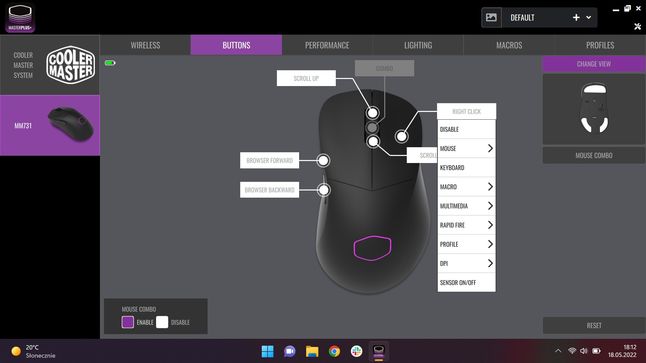Image resolution: width=646 pixels, height=363 pixels.
Task: Select the scroll up button marker on mouse
Action: pyautogui.click(x=373, y=112)
